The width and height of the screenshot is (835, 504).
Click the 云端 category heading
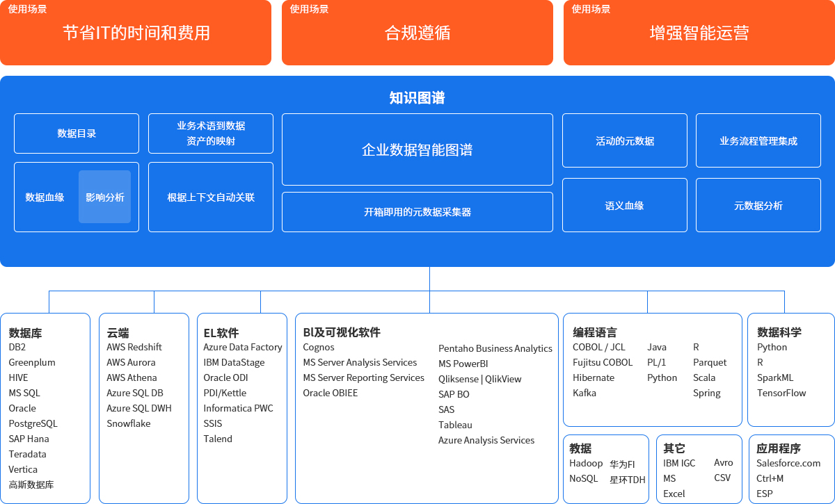[118, 333]
